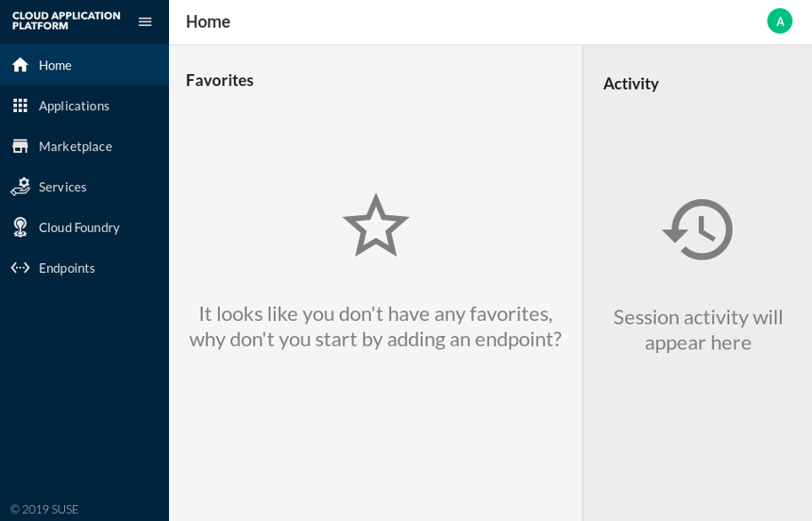Viewport: 812px width, 521px height.
Task: Open the Applications menu item
Action: (74, 106)
